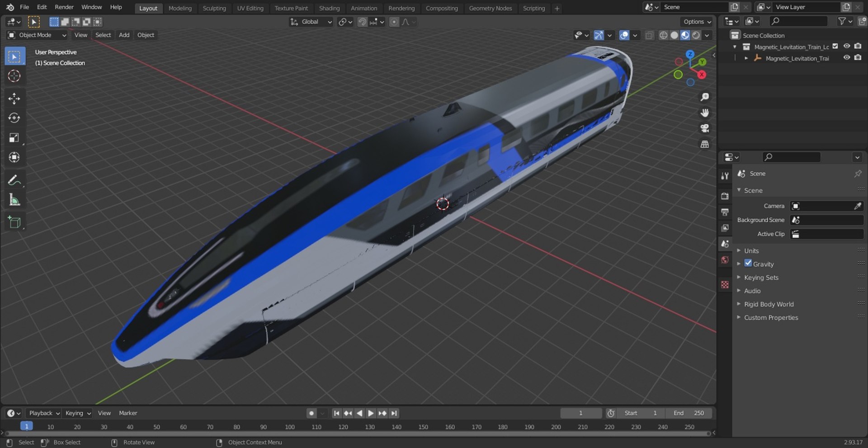The image size is (868, 448).
Task: Open the File menu
Action: coord(24,7)
